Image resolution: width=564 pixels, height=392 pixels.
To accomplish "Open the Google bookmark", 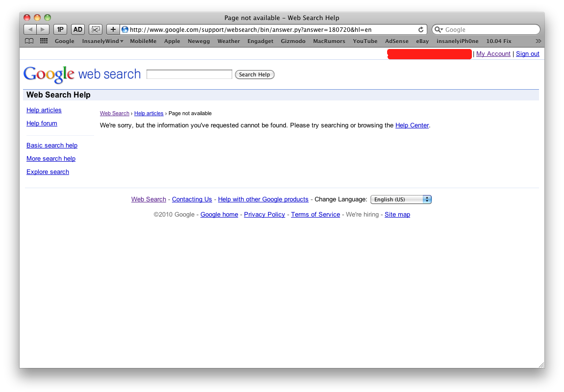I will 64,41.
